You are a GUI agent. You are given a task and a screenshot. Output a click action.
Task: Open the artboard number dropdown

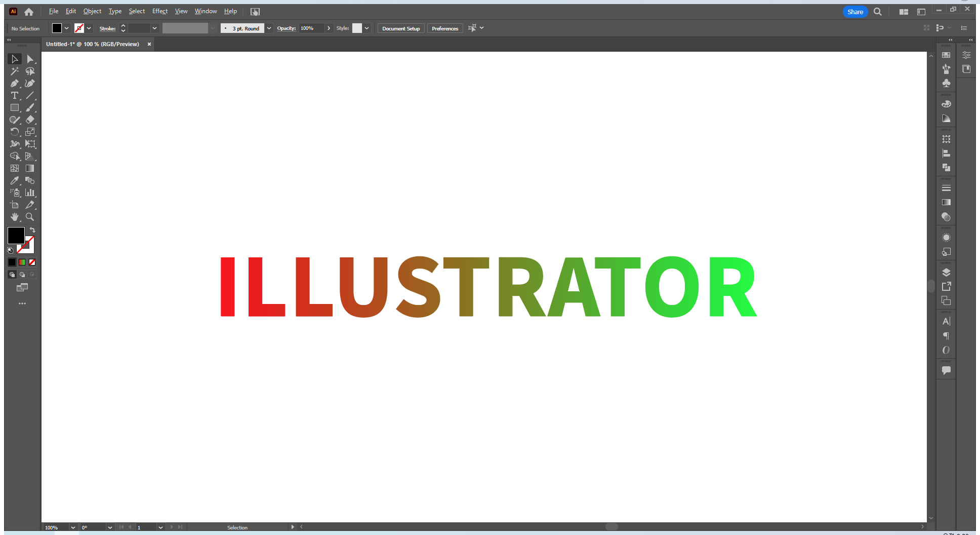point(160,527)
